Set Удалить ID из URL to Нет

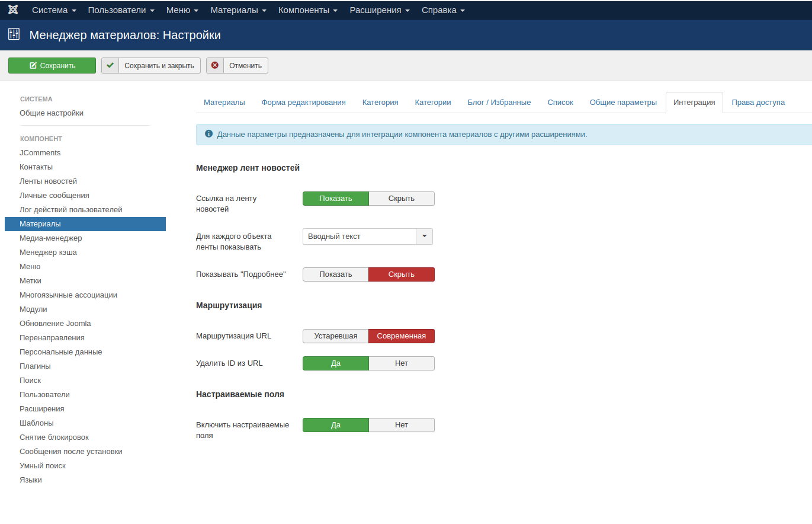401,363
